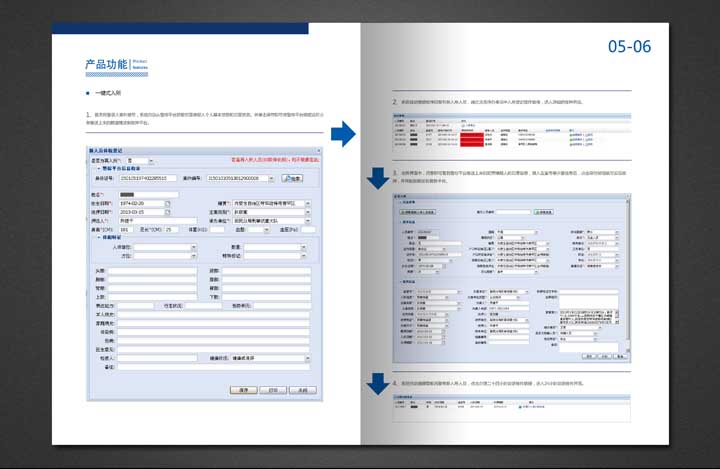Open the birth date calendar picker icon
Image resolution: width=720 pixels, height=469 pixels.
pyautogui.click(x=168, y=203)
